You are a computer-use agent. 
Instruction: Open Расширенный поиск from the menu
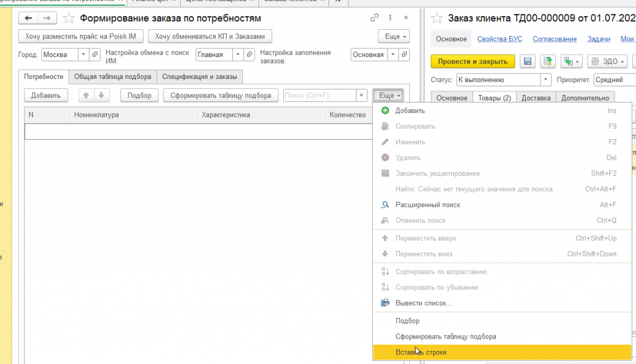click(x=502, y=204)
